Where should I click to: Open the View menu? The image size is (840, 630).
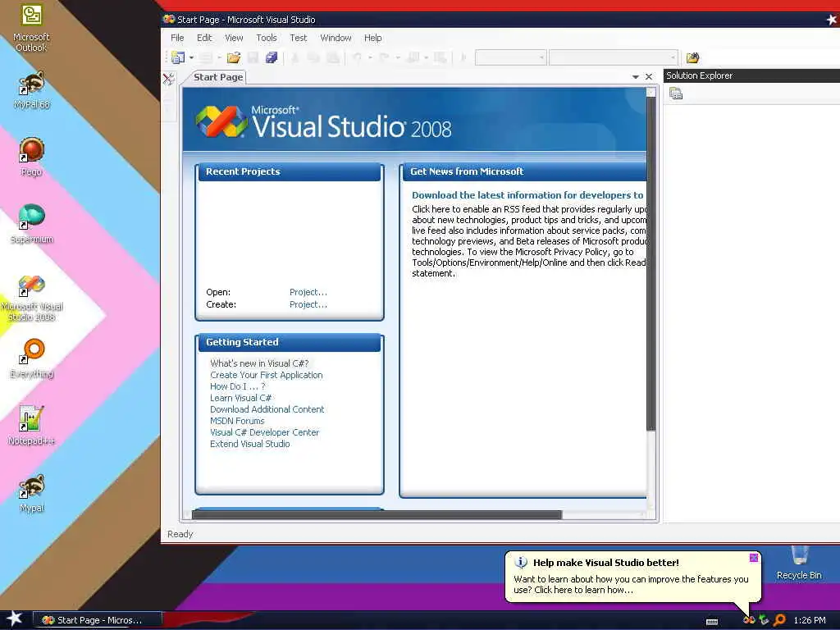click(234, 38)
